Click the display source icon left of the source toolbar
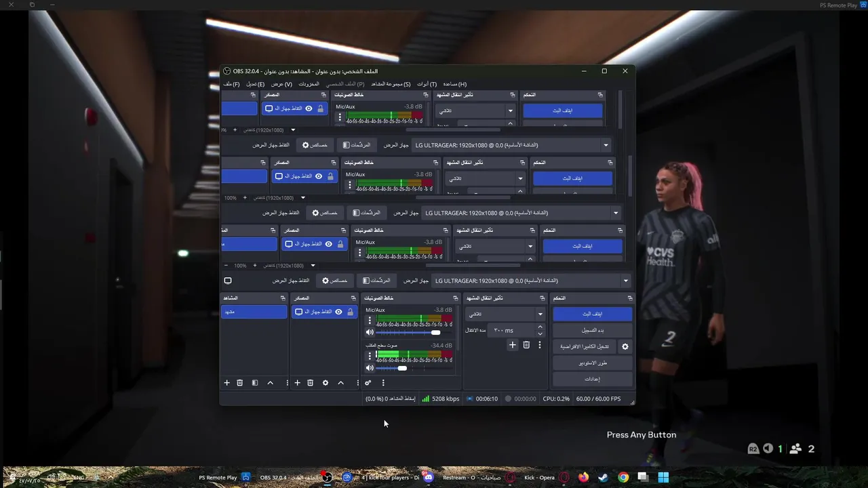Screen dimensions: 868x488 click(x=228, y=281)
